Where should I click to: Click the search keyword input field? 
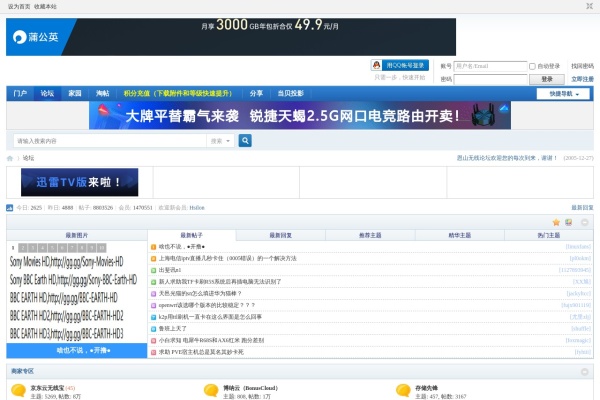click(110, 141)
